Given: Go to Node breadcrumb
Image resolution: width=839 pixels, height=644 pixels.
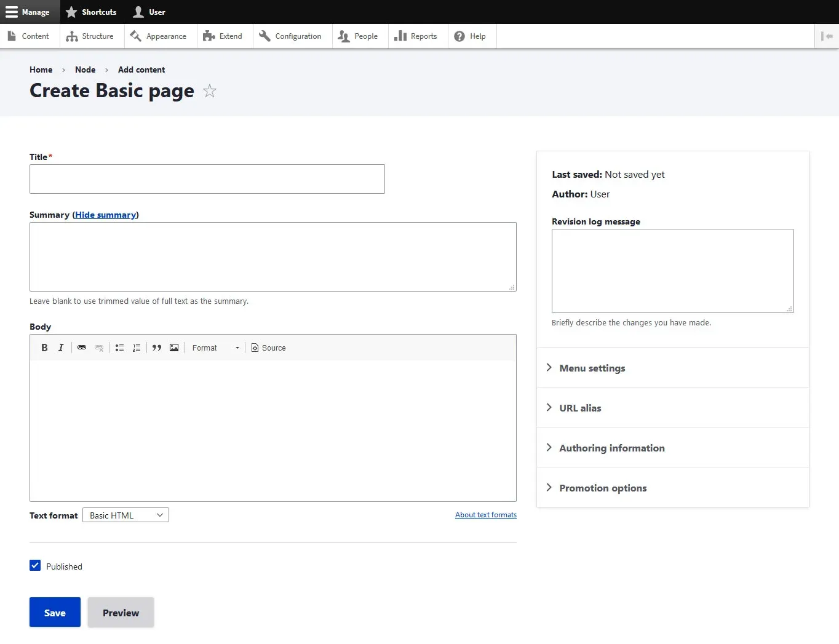Looking at the screenshot, I should (85, 70).
